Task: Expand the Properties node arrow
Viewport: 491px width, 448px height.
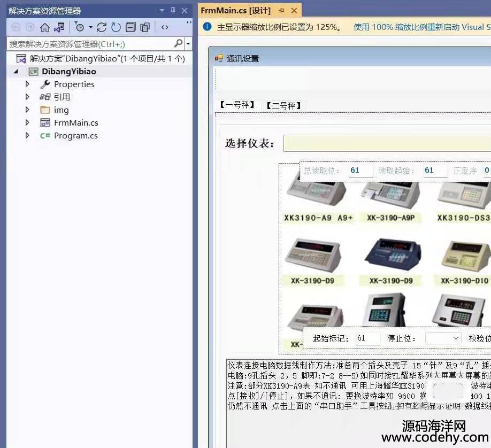Action: (27, 84)
